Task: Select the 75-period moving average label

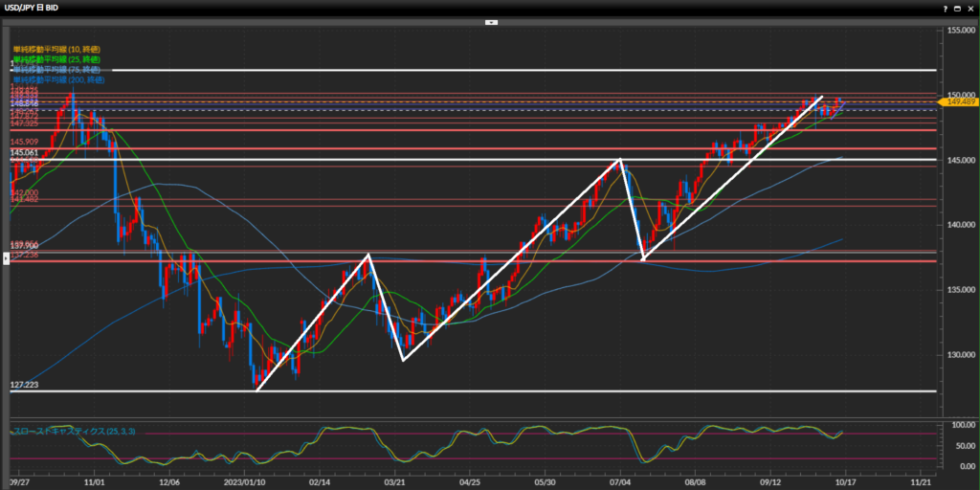Action: [56, 70]
